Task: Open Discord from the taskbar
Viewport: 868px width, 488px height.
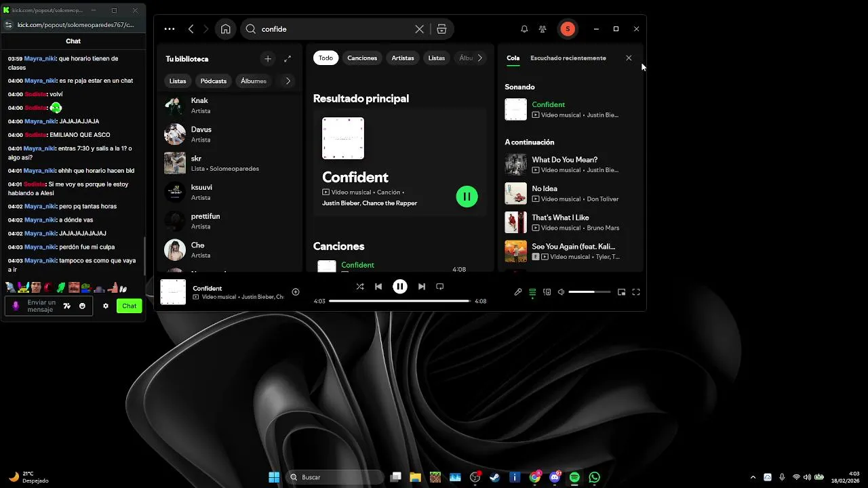Action: coord(555,477)
